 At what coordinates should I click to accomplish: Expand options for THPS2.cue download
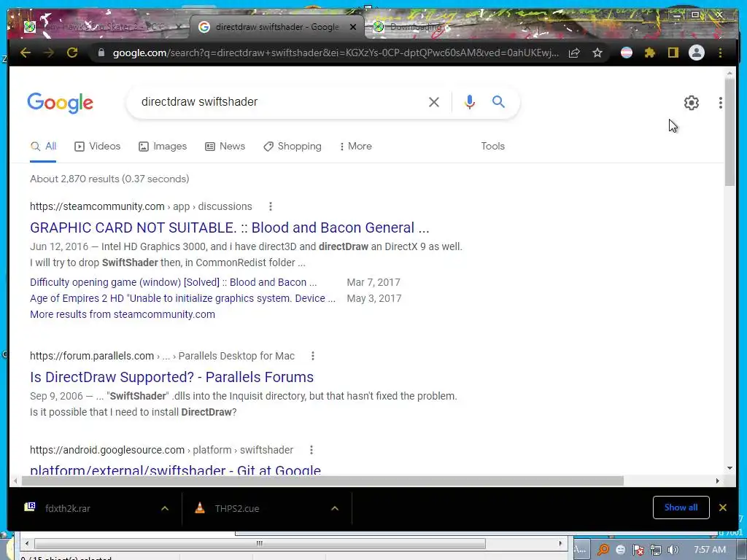335,508
